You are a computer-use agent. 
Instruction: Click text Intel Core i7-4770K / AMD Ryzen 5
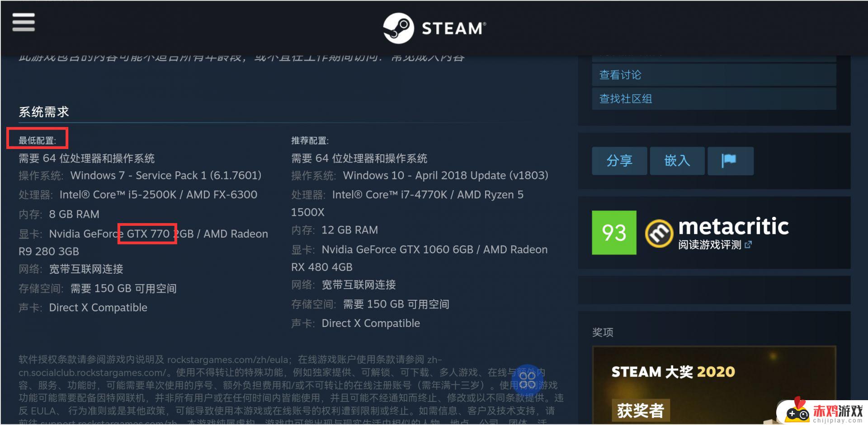(x=428, y=195)
